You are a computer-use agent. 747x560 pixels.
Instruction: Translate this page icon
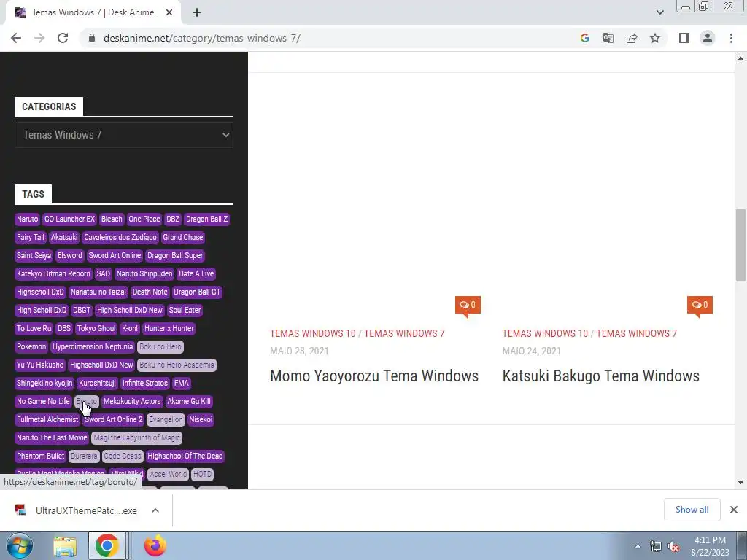pyautogui.click(x=608, y=38)
